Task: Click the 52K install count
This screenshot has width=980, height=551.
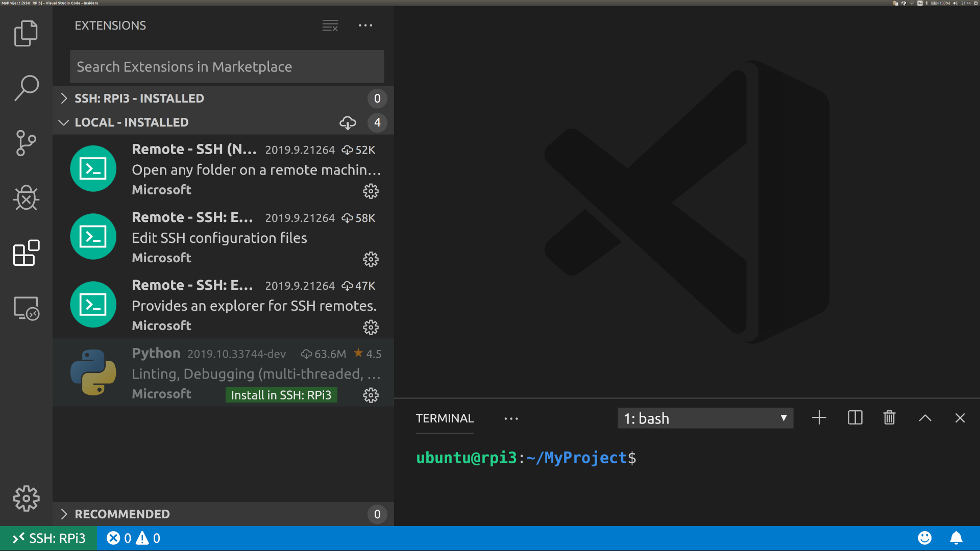Action: 359,150
